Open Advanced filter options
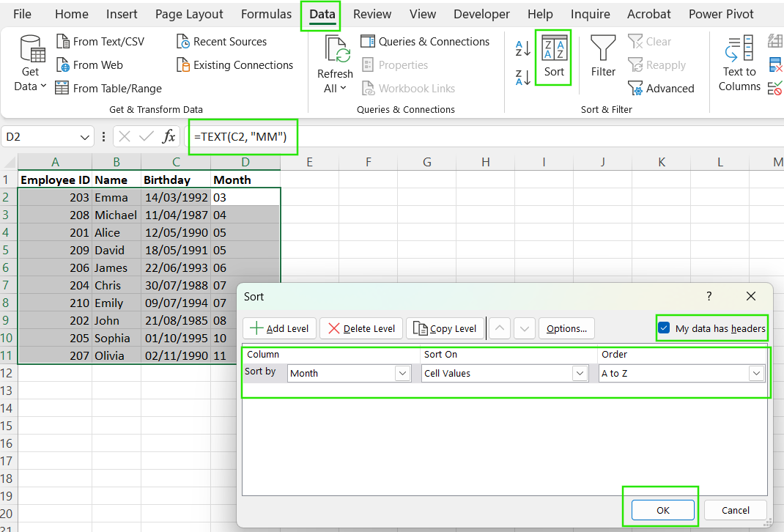 click(x=661, y=89)
